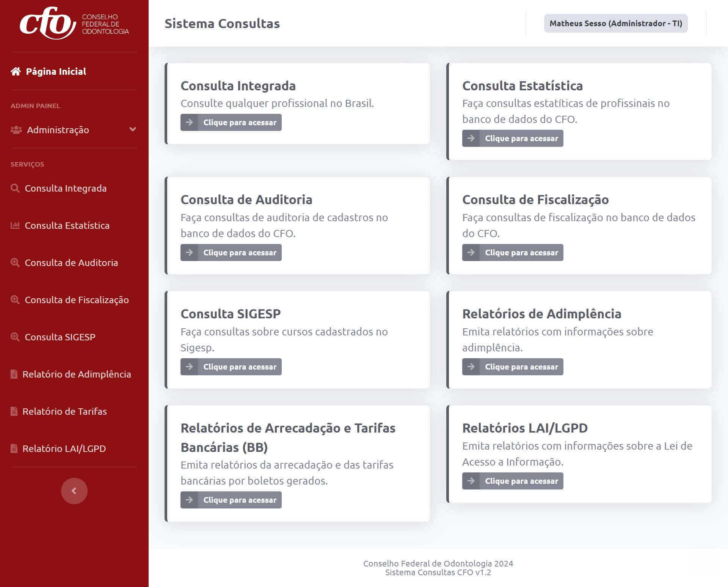This screenshot has height=587, width=728.
Task: Click the document icon for Relatório de Tarifas
Action: click(14, 411)
